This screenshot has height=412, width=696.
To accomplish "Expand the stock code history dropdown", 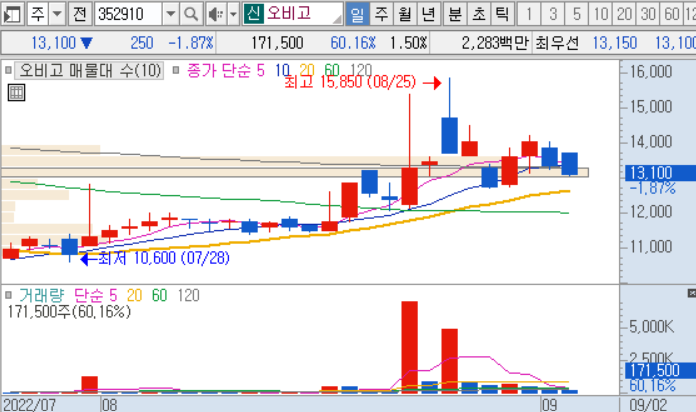I will click(x=170, y=14).
